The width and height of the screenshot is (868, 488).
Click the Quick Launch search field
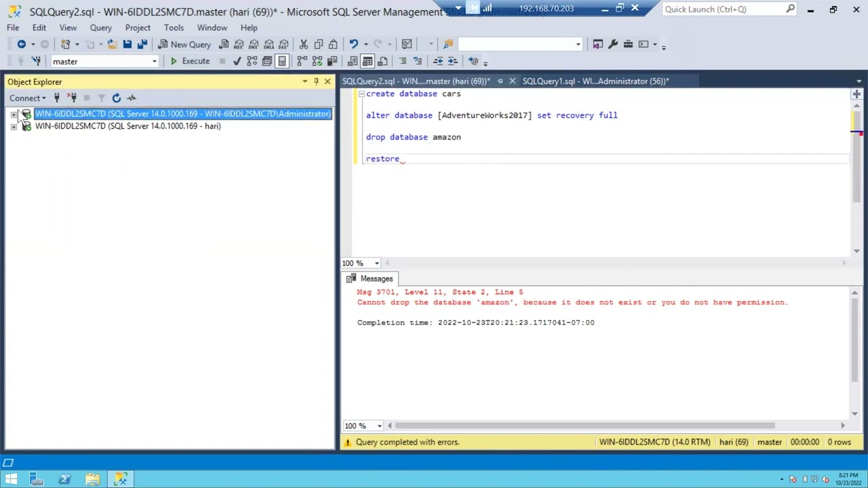pyautogui.click(x=723, y=9)
